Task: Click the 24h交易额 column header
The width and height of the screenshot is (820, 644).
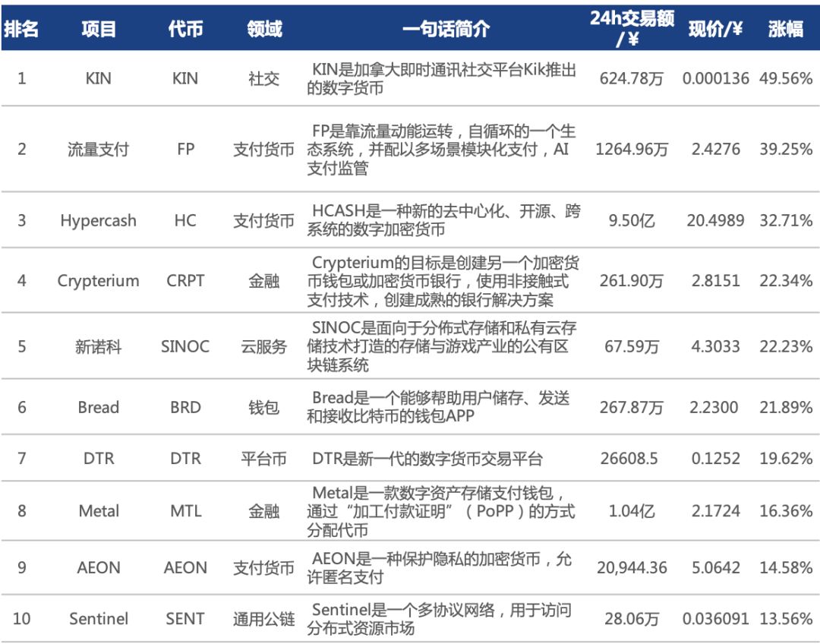Action: [x=632, y=28]
